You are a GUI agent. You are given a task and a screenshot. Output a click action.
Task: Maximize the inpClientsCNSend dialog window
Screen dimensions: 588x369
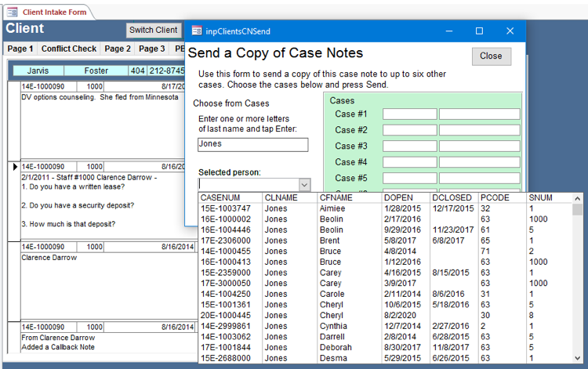pos(479,31)
